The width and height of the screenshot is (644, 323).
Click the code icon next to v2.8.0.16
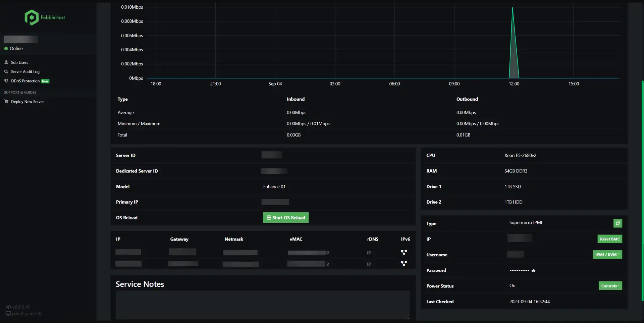[8, 307]
